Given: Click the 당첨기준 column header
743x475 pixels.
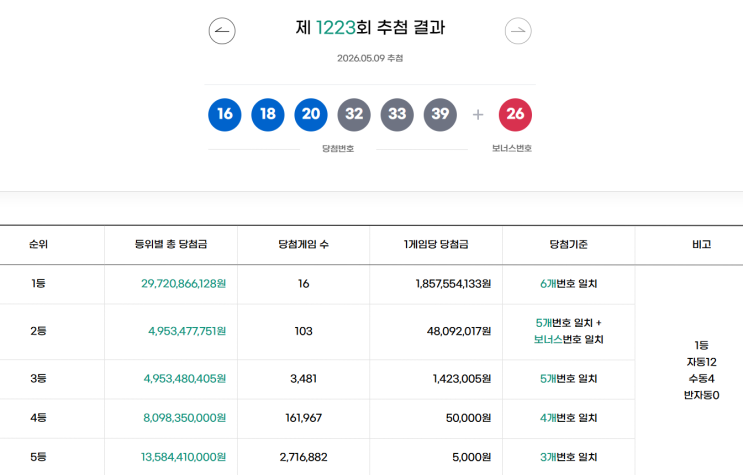Looking at the screenshot, I should tap(569, 244).
